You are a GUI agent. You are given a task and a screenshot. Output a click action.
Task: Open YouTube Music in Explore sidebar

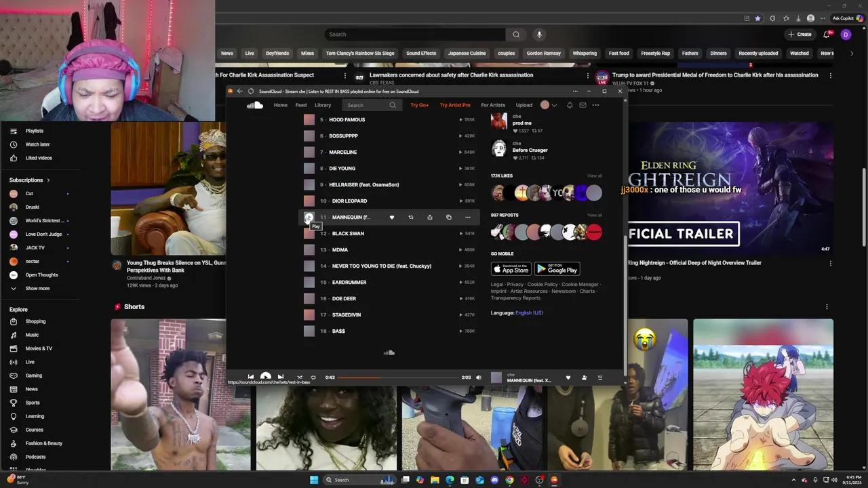[x=32, y=335]
